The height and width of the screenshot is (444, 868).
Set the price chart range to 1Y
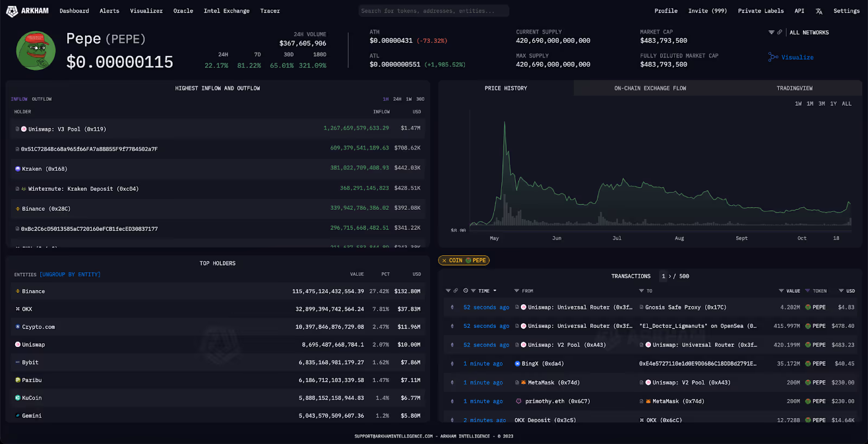click(833, 104)
